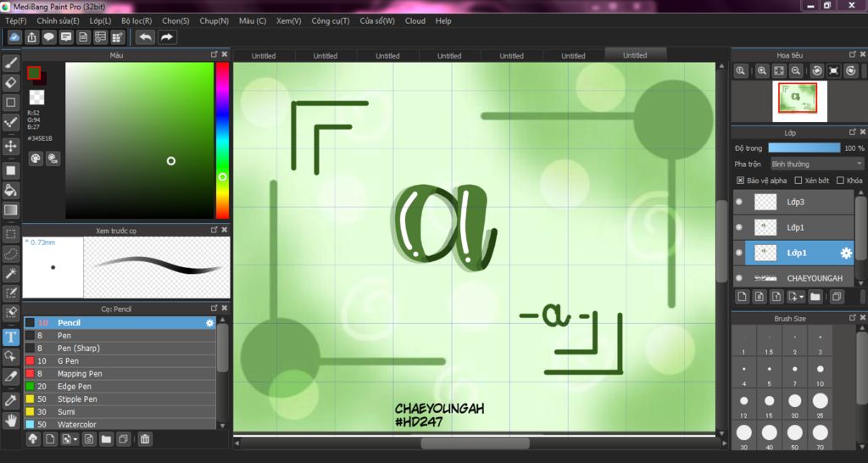Select the Edge Pen brush

point(120,387)
